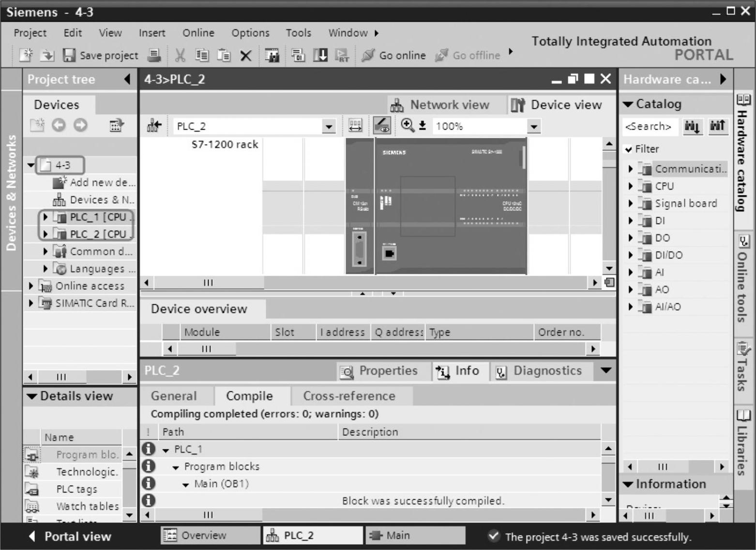Toggle show module labels icon in device view
This screenshot has height=550, width=756.
pyautogui.click(x=382, y=126)
